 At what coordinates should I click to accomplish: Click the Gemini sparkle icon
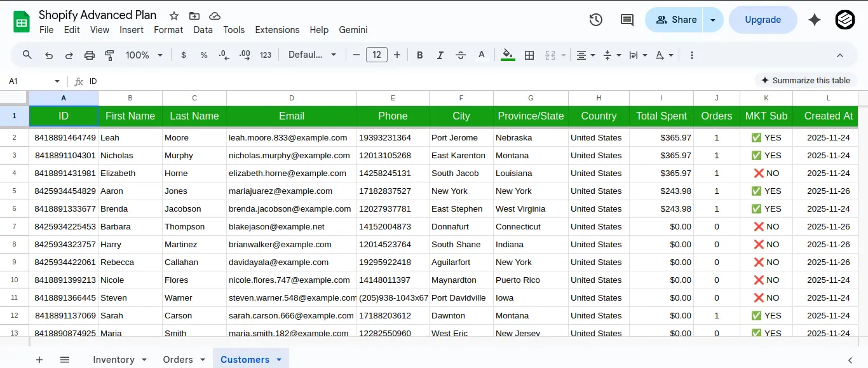click(815, 20)
